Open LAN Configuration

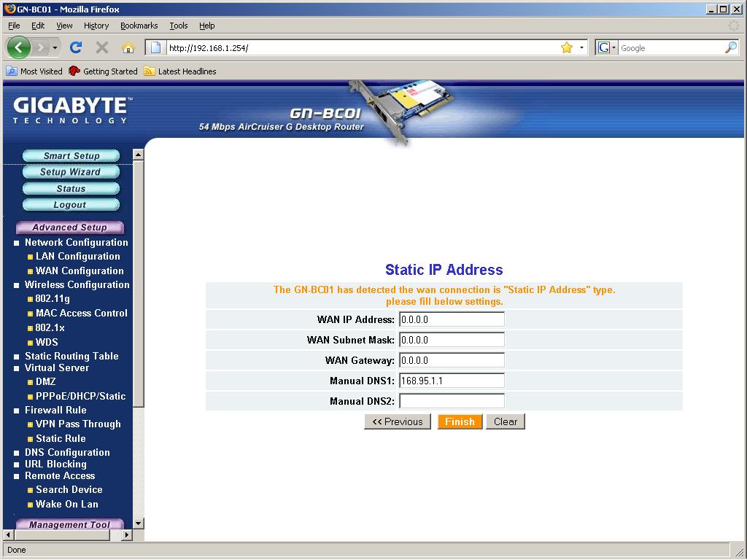coord(77,256)
